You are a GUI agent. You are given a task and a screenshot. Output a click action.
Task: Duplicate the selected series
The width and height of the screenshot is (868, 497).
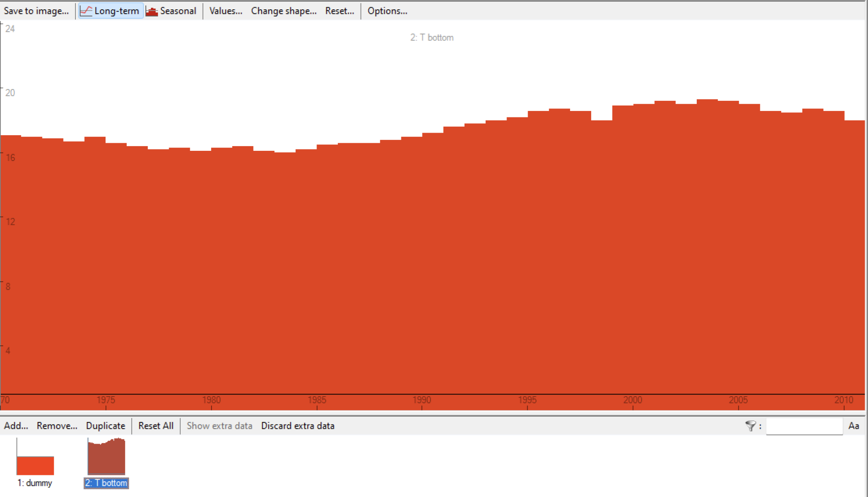coord(106,426)
